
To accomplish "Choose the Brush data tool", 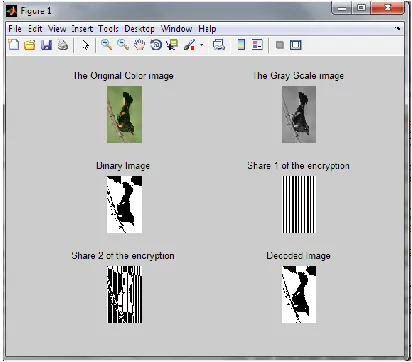I will [189, 45].
